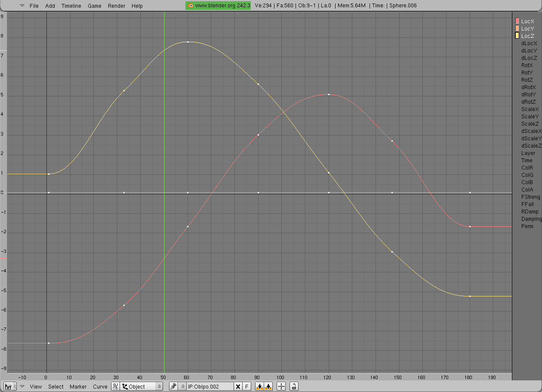Unlink IPO block with X button
The height and width of the screenshot is (392, 542).
238,386
